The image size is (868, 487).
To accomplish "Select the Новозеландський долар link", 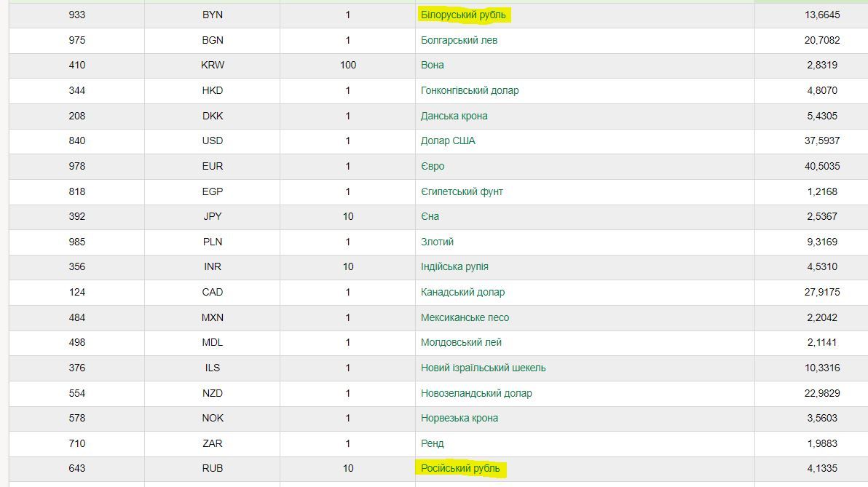I will point(476,393).
